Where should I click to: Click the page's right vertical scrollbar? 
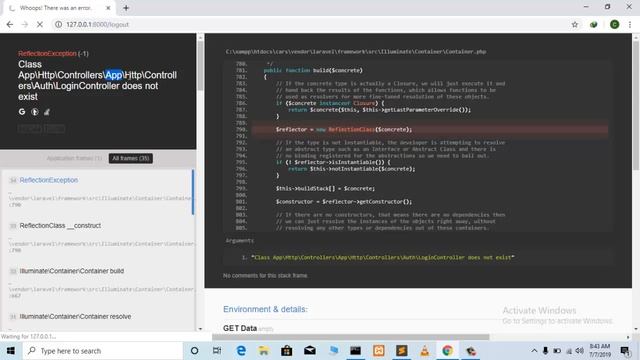(x=636, y=106)
